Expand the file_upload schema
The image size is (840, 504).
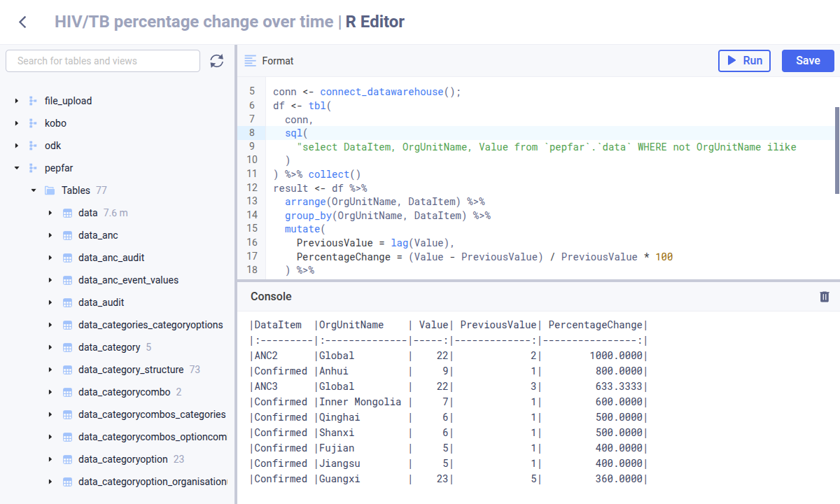point(17,100)
